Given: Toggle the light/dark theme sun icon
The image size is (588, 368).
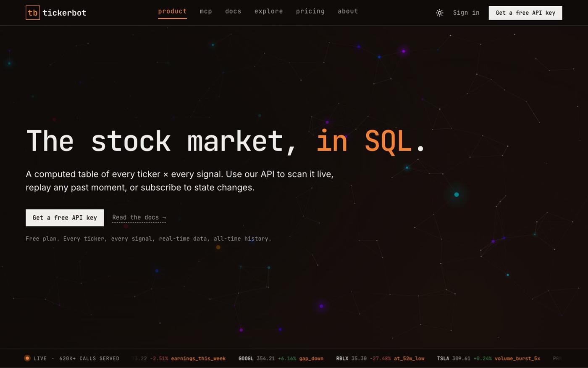Looking at the screenshot, I should 439,13.
